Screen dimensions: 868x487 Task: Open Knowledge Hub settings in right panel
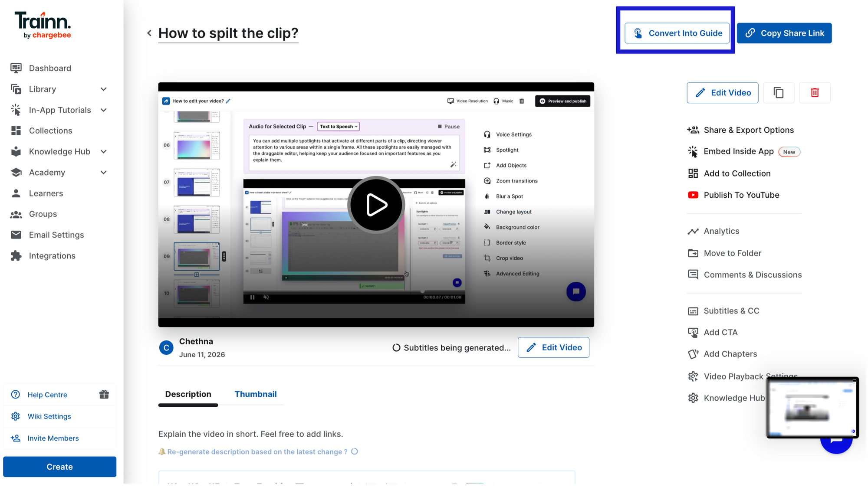tap(727, 398)
